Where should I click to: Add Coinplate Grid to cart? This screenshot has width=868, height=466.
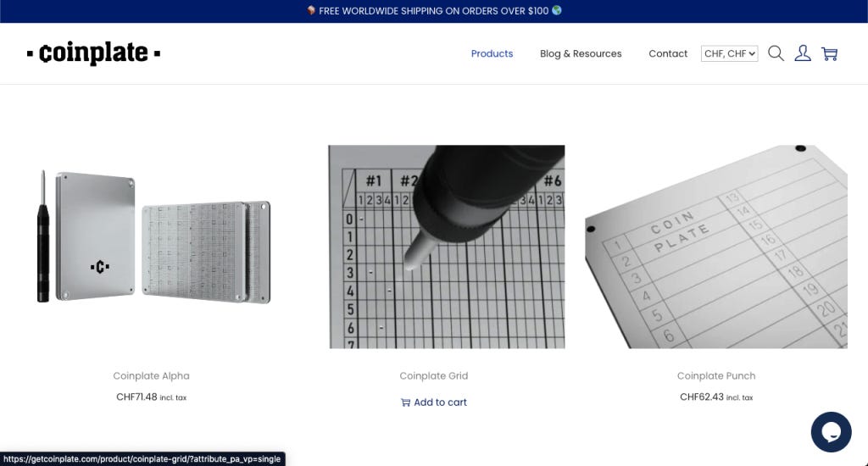click(433, 402)
